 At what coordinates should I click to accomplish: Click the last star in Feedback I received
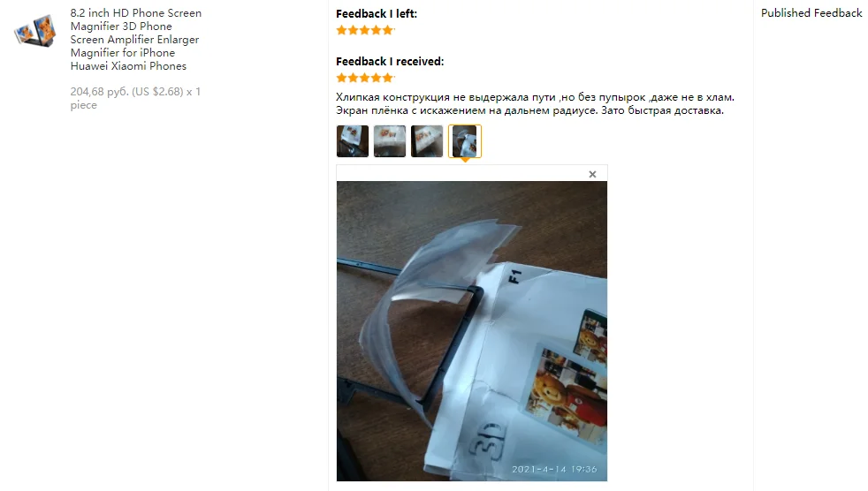coord(388,78)
